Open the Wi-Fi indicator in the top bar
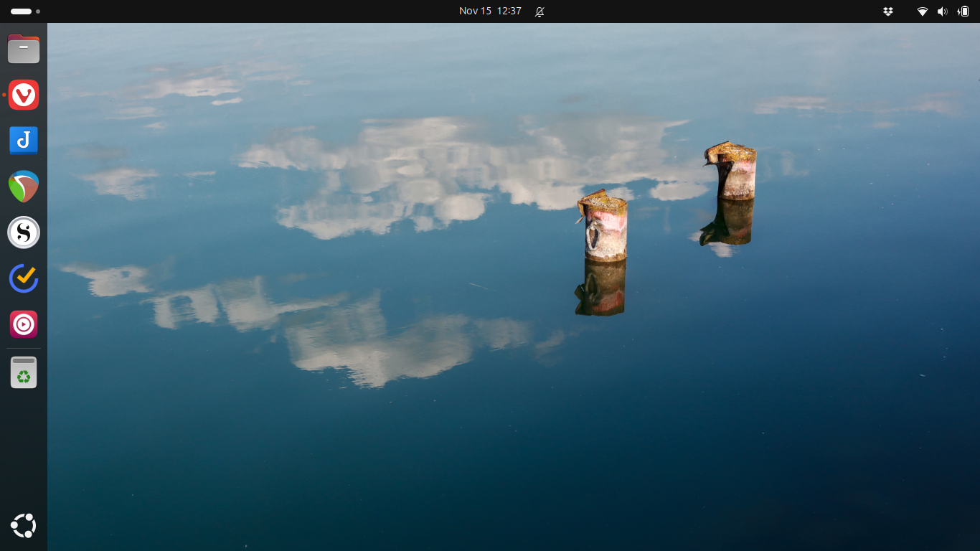This screenshot has width=980, height=551. (923, 11)
